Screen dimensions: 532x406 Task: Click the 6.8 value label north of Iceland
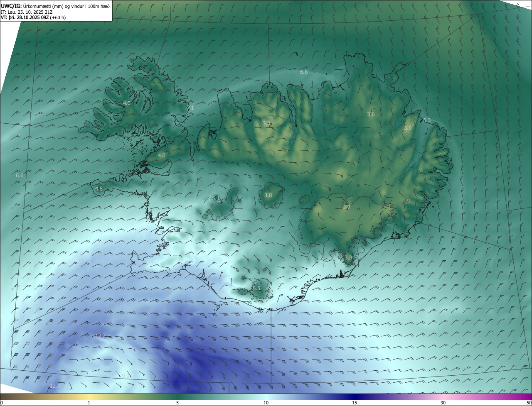(304, 72)
